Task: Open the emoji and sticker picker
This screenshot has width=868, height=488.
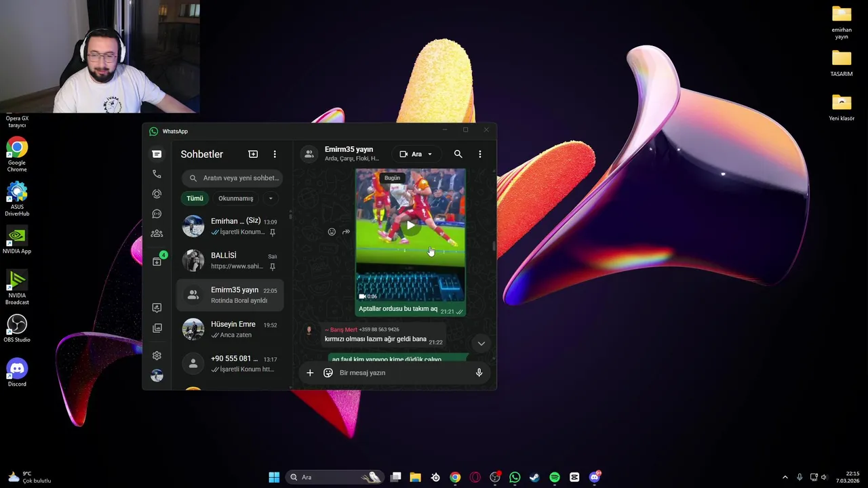Action: click(x=328, y=373)
